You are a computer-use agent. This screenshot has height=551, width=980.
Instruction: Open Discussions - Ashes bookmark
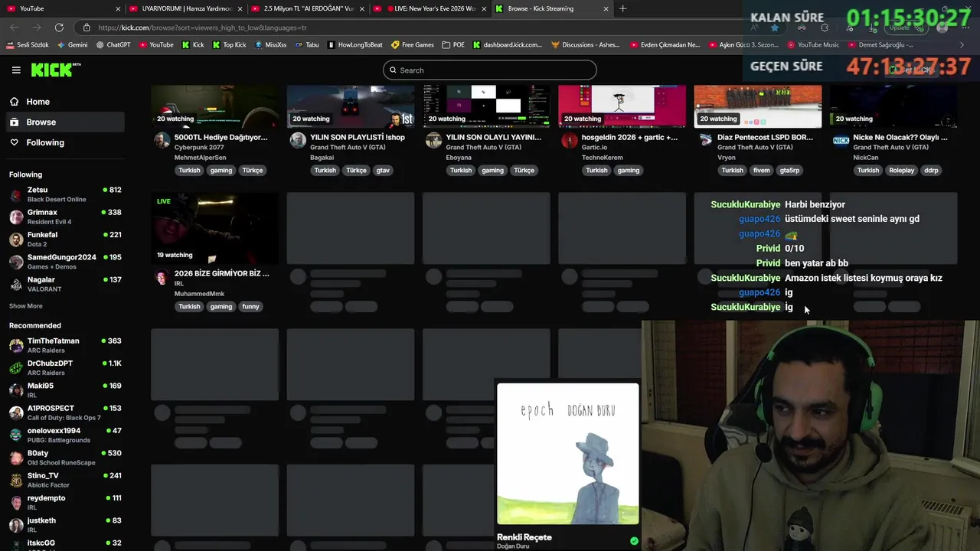[x=586, y=45]
